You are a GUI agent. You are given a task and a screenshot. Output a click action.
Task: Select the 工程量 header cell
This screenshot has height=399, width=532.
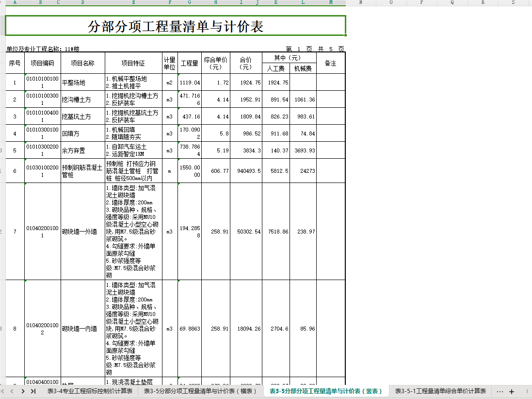pos(189,63)
